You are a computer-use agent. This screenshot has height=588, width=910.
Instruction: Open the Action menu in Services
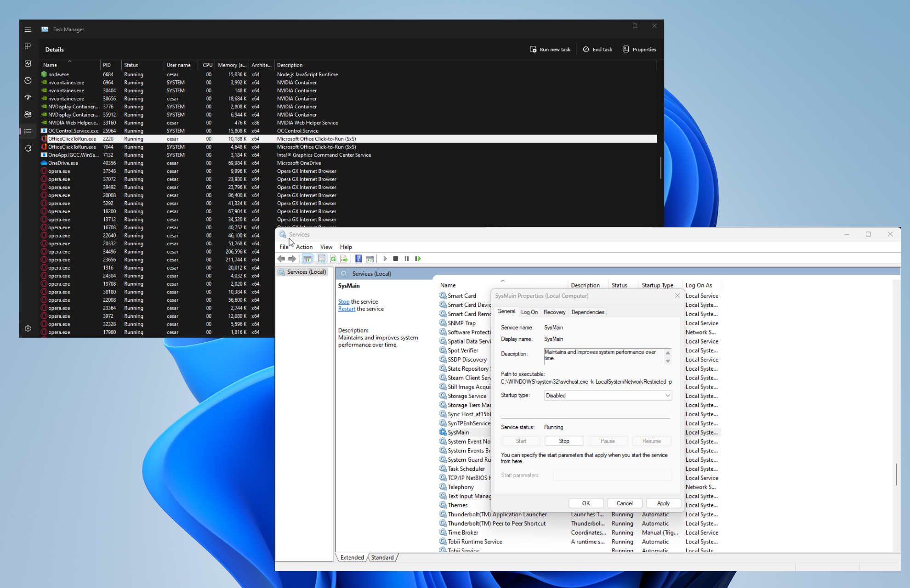tap(304, 247)
